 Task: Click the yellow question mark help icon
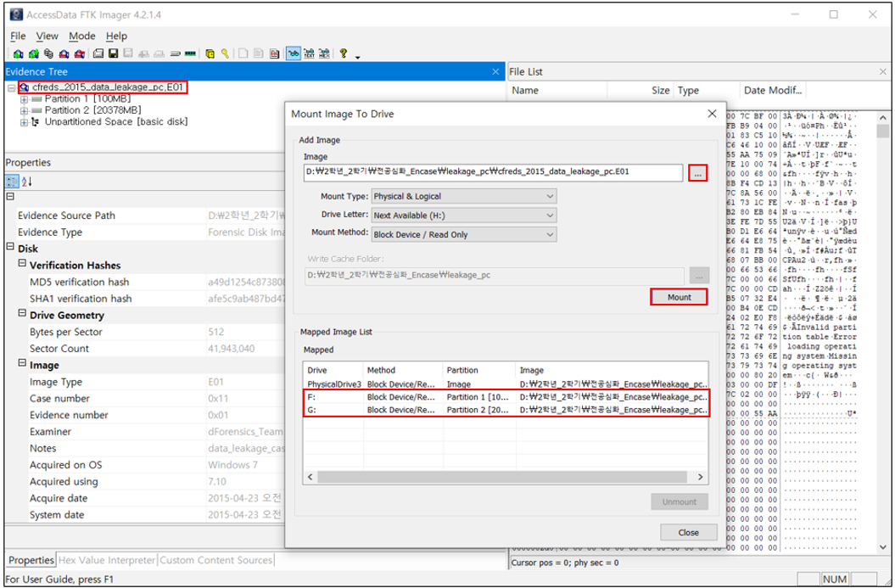pos(344,53)
